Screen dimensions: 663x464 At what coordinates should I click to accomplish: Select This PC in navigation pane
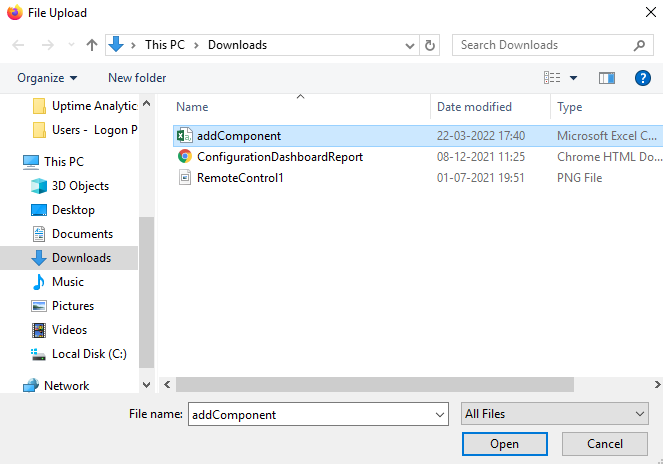pyautogui.click(x=54, y=162)
